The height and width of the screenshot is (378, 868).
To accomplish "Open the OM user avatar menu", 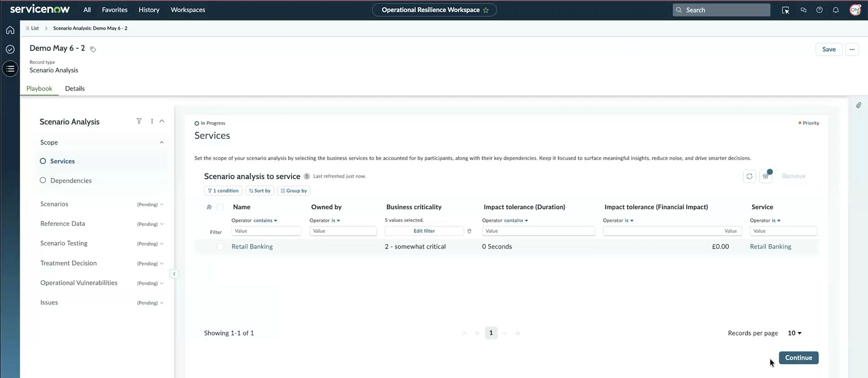I will tap(855, 10).
